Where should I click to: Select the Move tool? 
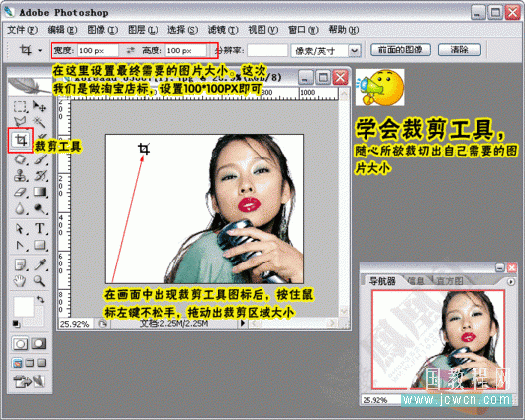40,107
